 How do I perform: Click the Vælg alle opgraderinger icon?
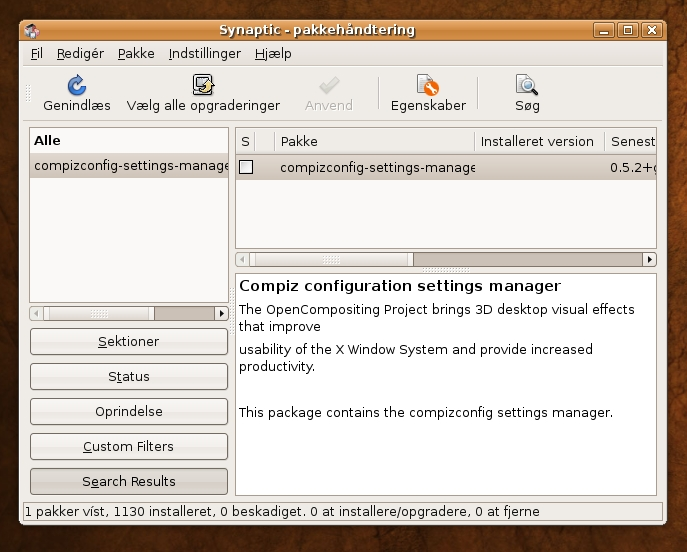pos(203,86)
